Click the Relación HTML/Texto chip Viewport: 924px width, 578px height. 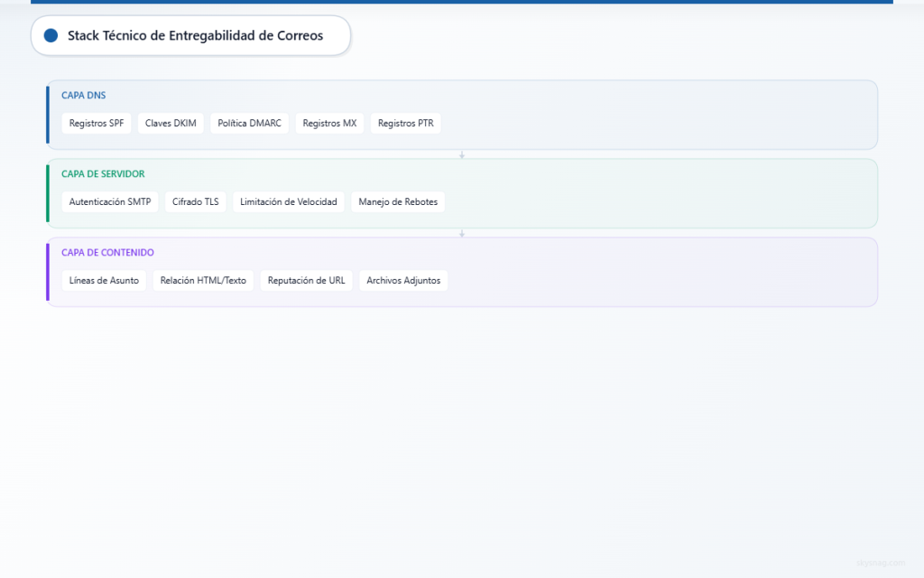203,281
